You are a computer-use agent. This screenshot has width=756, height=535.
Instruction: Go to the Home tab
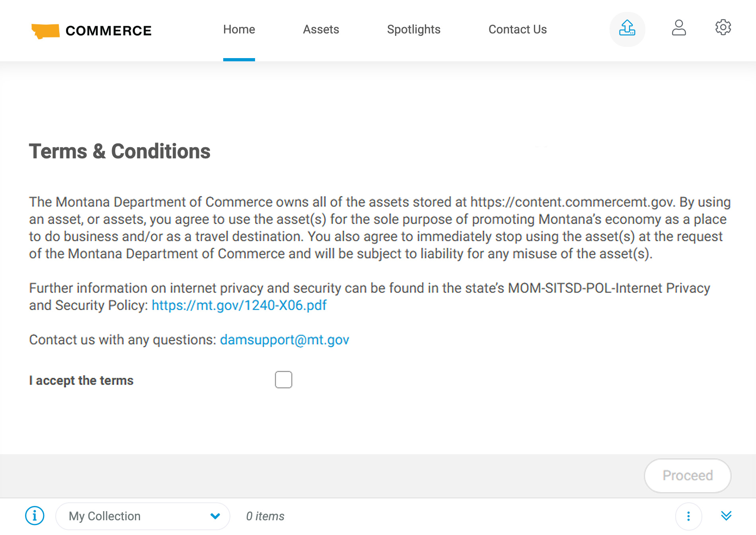click(239, 29)
